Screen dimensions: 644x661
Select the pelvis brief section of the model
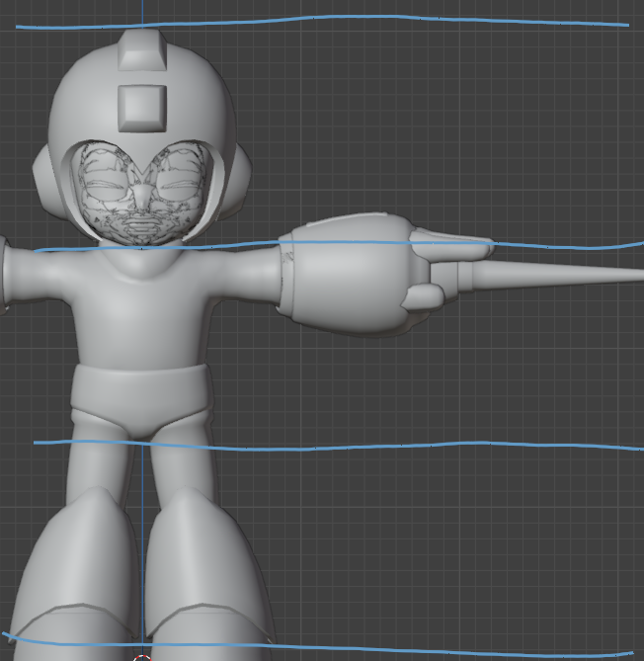[141, 400]
